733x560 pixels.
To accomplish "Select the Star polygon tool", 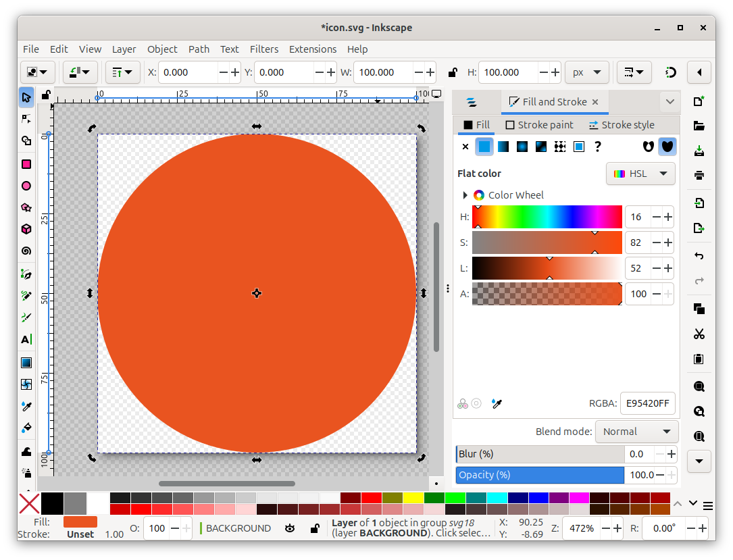I will coord(26,207).
